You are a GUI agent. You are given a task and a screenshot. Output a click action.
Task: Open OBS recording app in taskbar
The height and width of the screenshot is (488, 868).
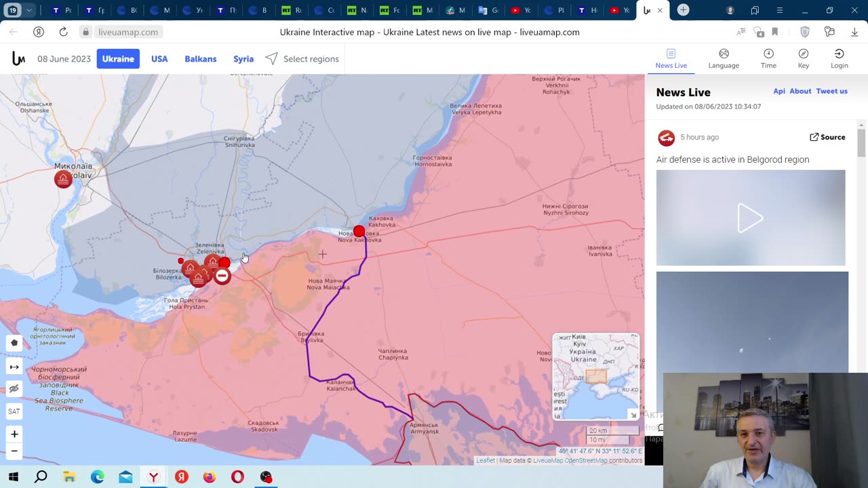click(x=266, y=477)
